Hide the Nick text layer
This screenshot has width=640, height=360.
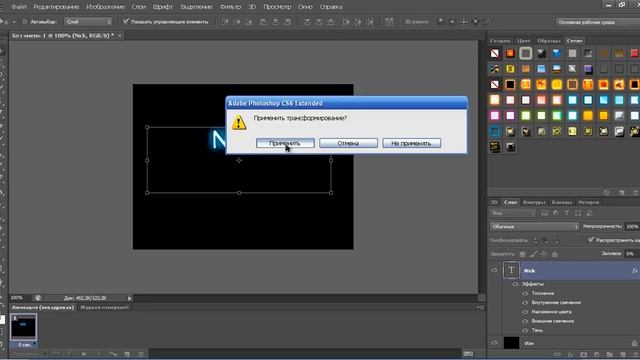(x=494, y=270)
